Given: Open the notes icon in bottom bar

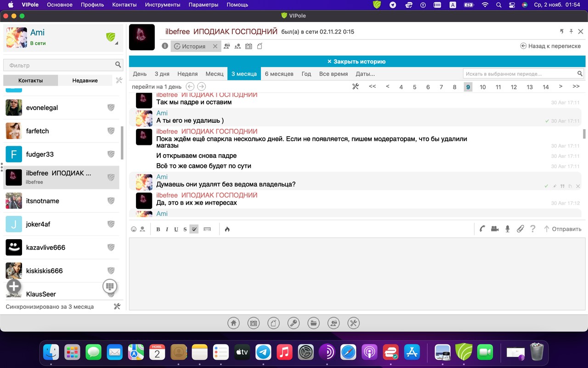Looking at the screenshot, I should tap(273, 323).
